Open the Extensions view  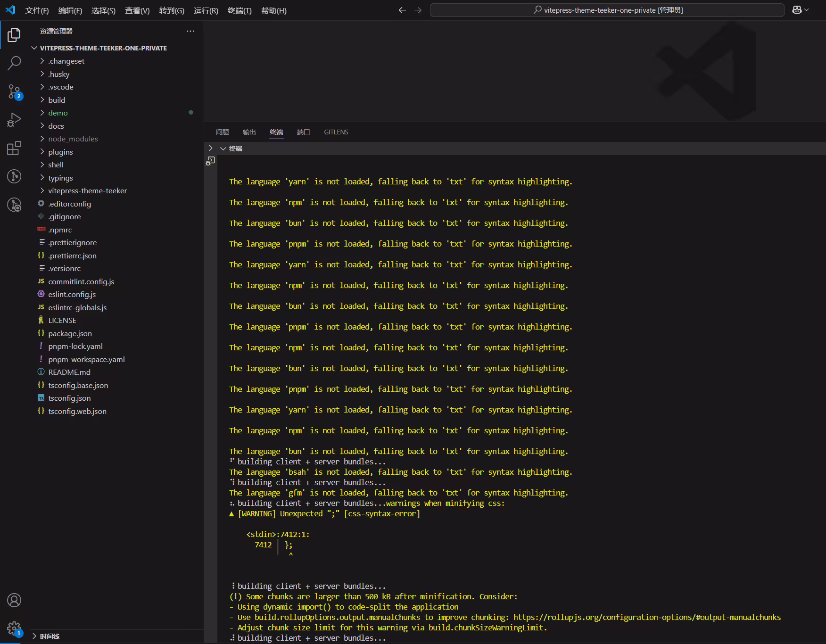(14, 148)
